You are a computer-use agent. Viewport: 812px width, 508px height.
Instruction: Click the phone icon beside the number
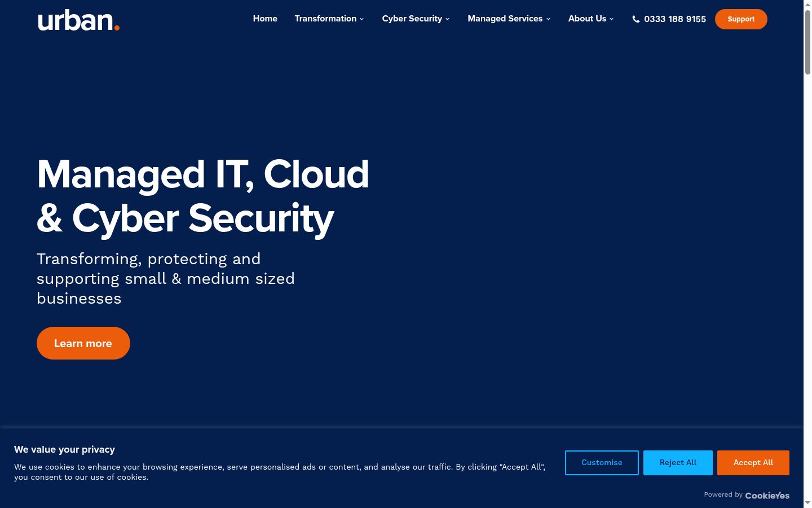[x=636, y=19]
